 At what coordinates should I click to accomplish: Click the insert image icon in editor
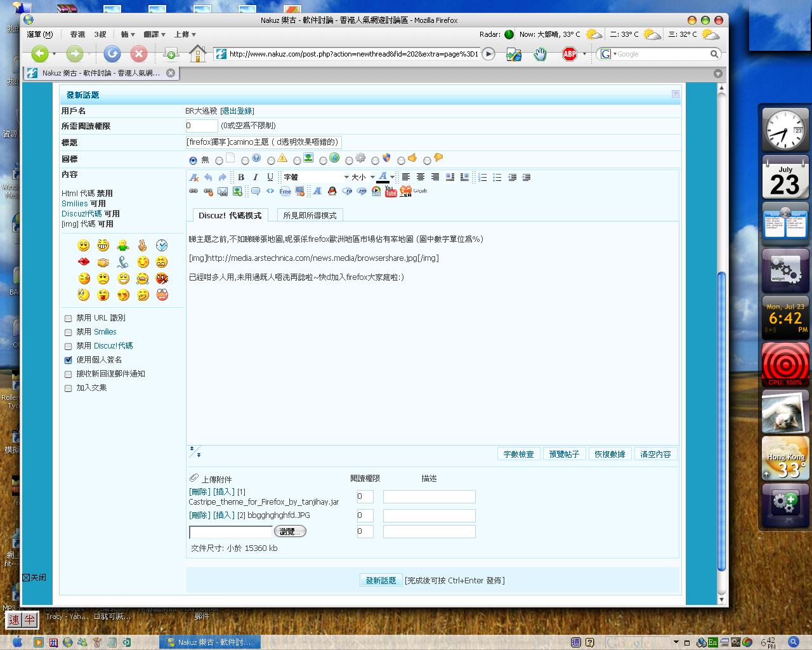237,191
